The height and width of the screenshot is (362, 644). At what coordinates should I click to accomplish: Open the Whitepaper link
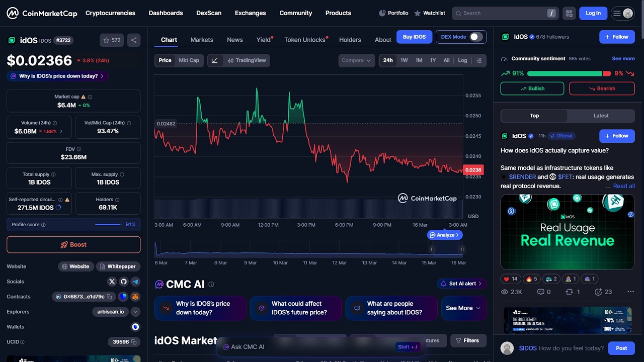click(x=118, y=266)
